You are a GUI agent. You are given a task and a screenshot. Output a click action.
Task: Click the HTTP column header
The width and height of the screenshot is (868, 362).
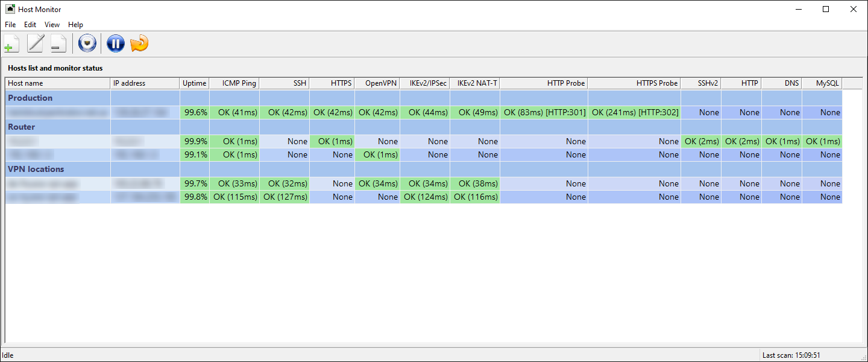click(741, 83)
